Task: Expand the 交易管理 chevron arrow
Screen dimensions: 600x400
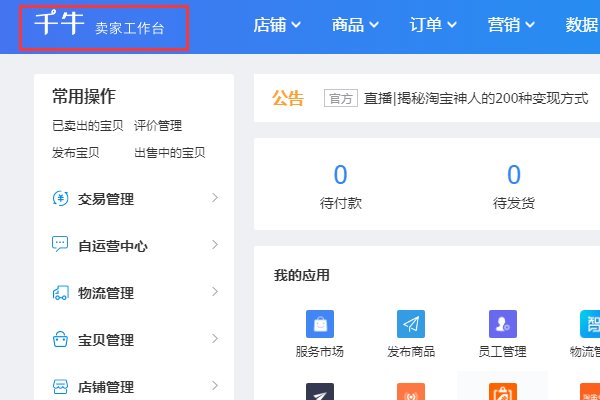Action: click(215, 198)
